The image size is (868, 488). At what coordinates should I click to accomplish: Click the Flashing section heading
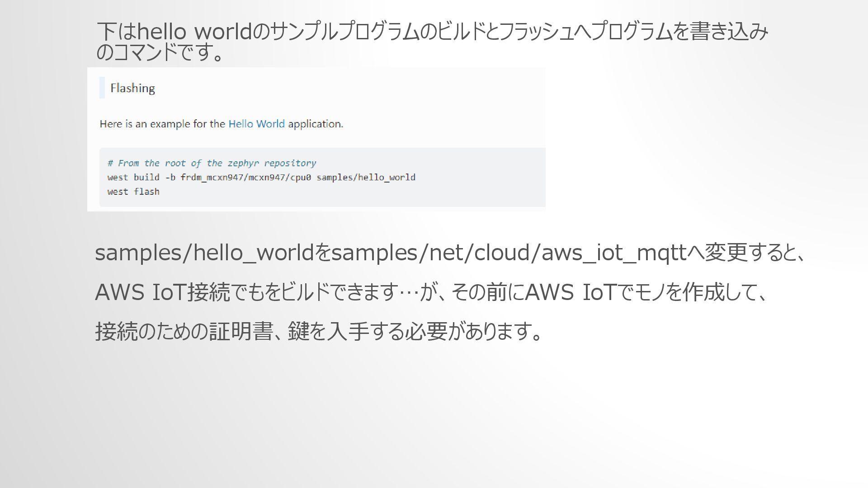pos(132,88)
